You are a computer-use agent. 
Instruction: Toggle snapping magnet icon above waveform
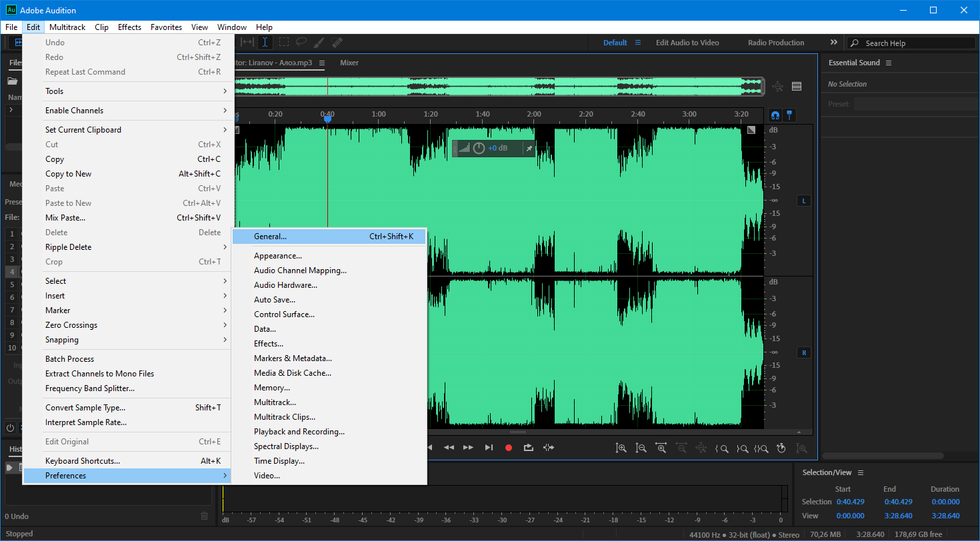[x=775, y=115]
